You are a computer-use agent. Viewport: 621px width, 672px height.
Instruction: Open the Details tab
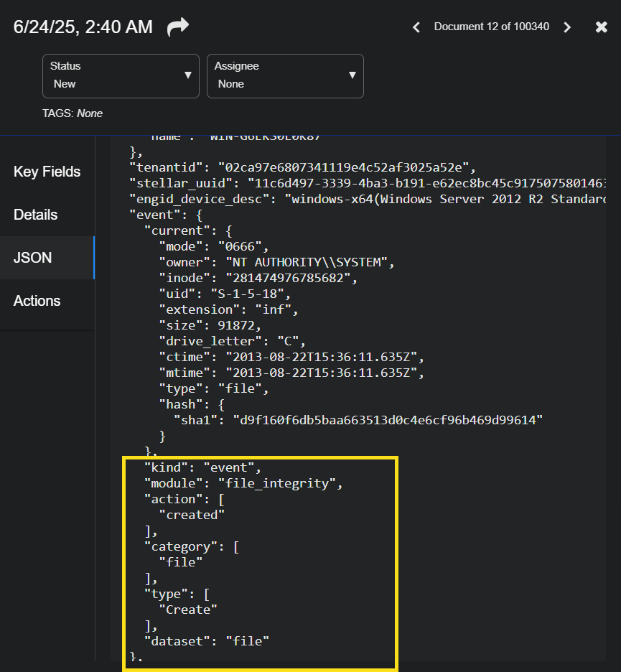pos(35,215)
